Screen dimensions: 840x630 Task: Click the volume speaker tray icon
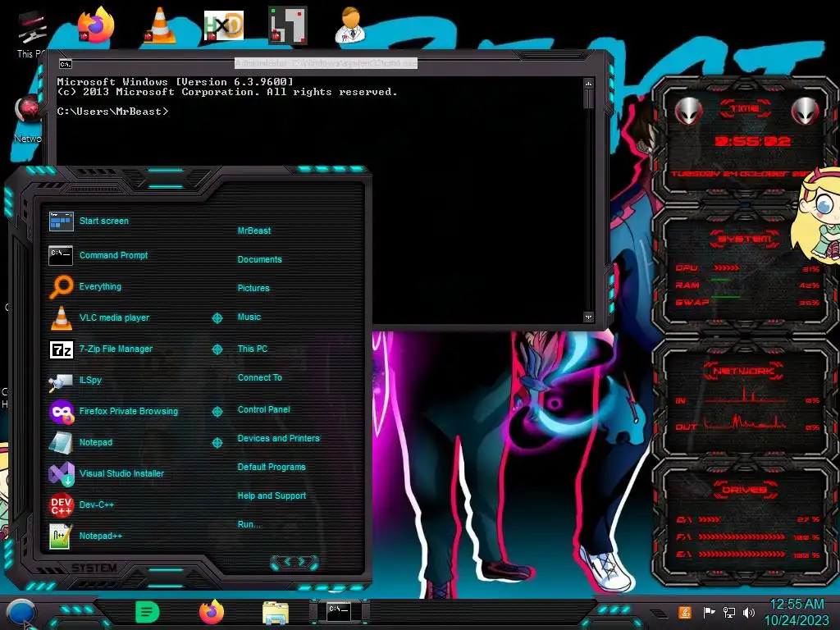[748, 612]
